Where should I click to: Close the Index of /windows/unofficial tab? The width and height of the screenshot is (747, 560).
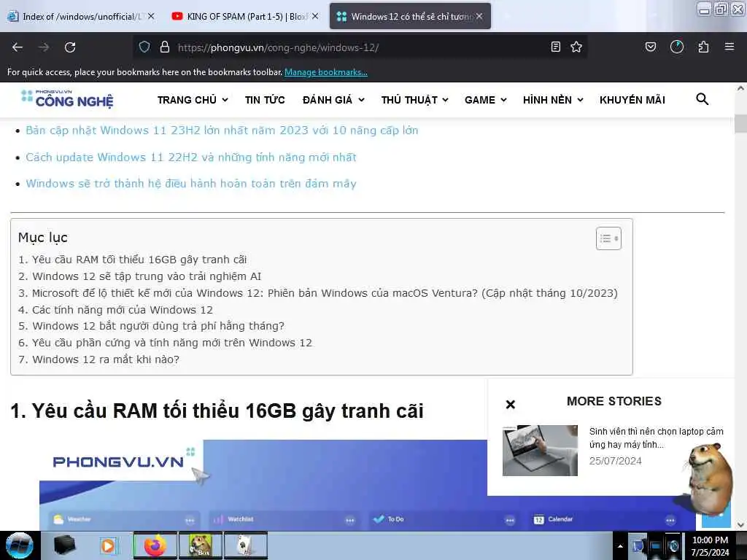[x=151, y=16]
